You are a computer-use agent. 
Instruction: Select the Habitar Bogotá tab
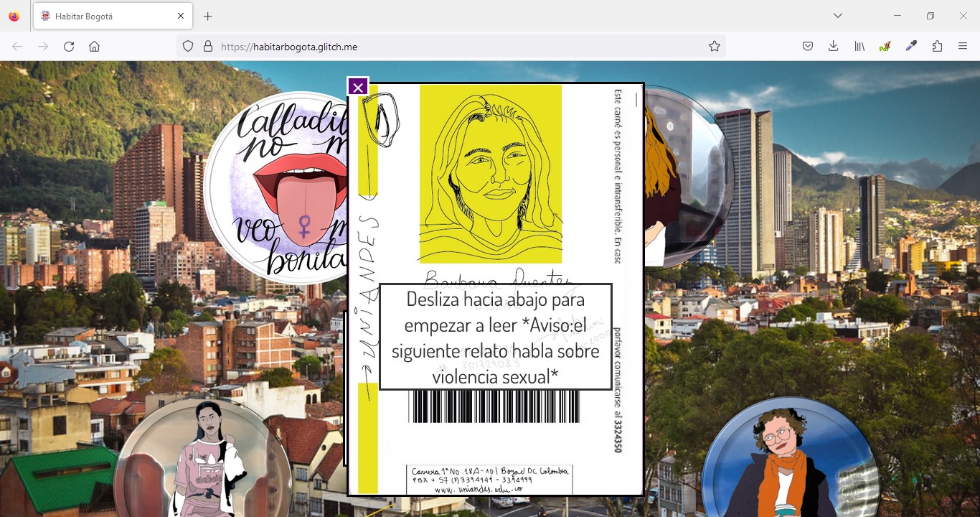pyautogui.click(x=112, y=16)
